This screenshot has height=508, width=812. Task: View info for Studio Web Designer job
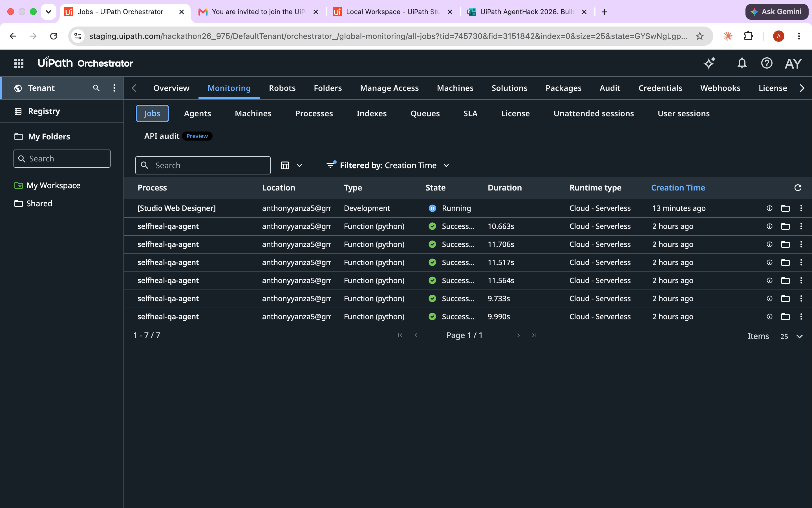(x=770, y=208)
